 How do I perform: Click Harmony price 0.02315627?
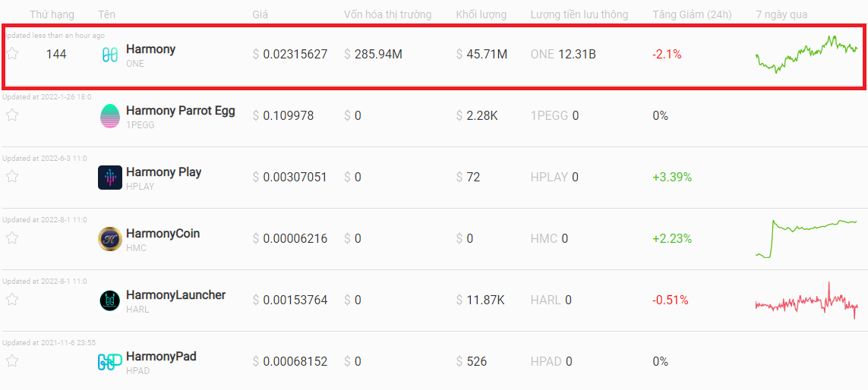click(290, 54)
